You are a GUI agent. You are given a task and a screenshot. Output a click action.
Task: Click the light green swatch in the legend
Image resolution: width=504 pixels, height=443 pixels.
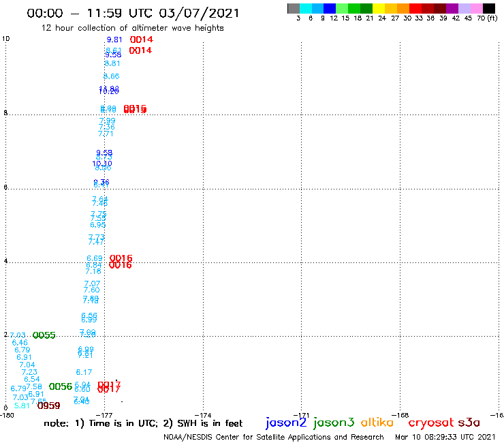342,8
